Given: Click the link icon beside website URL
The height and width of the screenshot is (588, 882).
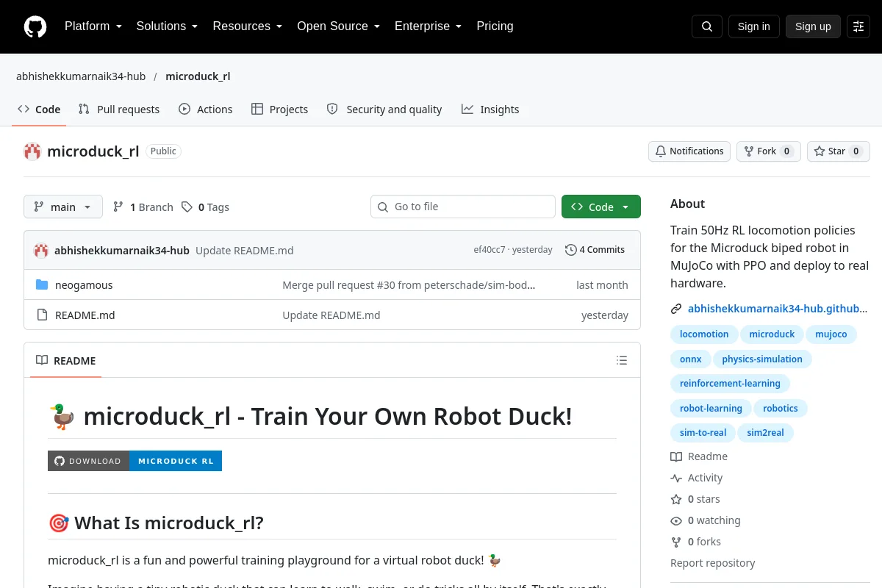Looking at the screenshot, I should click(676, 309).
